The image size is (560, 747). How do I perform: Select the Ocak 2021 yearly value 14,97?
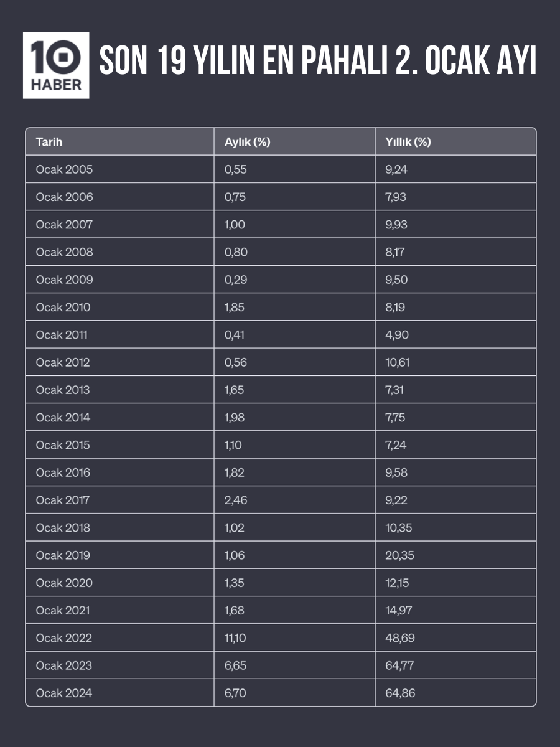tap(398, 610)
